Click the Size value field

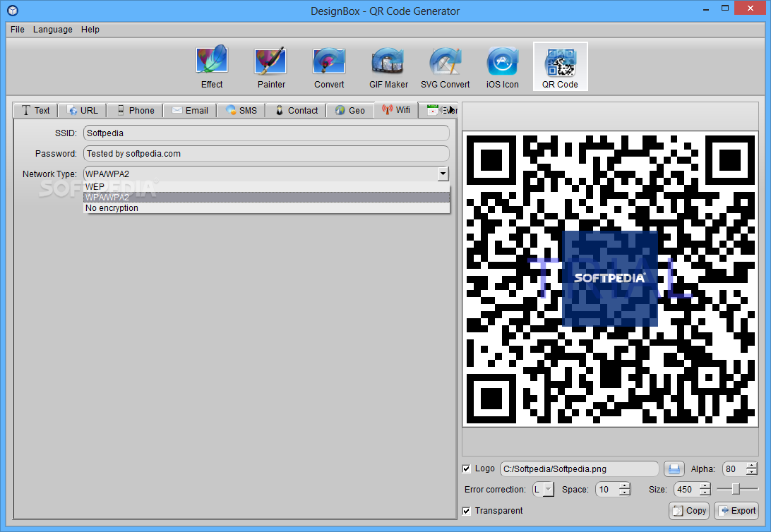click(687, 489)
